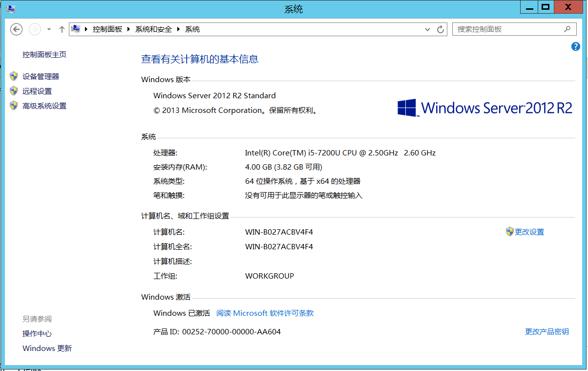Close the 系统 window
This screenshot has width=588, height=371.
pos(568,7)
